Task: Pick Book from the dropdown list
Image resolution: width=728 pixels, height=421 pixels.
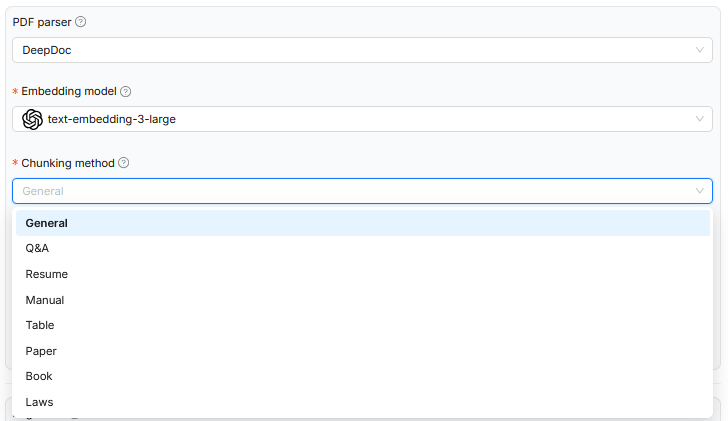Action: (363, 376)
